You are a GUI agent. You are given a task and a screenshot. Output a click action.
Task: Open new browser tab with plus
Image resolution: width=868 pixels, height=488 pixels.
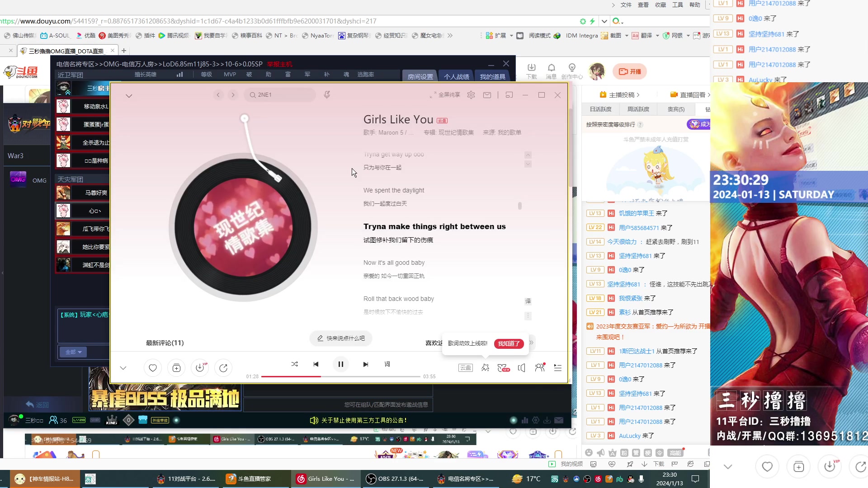tap(124, 51)
